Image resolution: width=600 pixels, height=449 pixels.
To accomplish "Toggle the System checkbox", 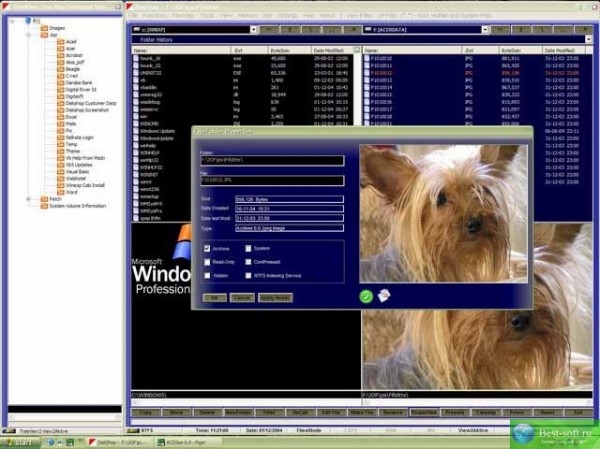I will tap(248, 249).
